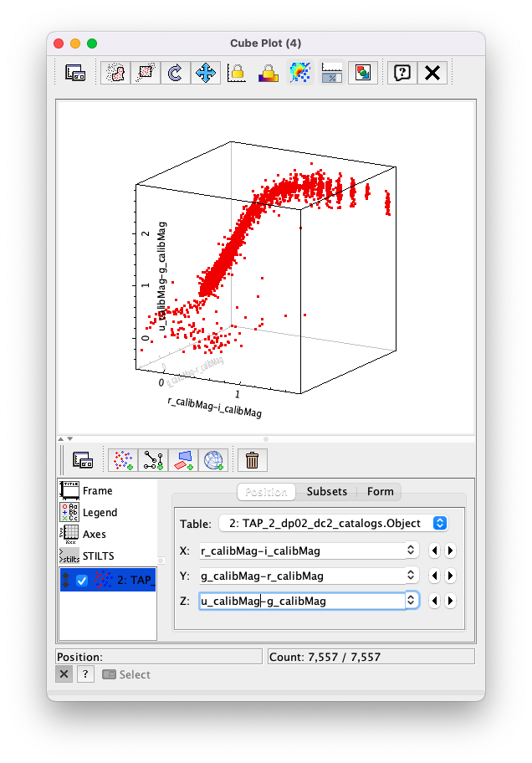Choose the subset from visible region tool
The image size is (532, 763).
146,73
